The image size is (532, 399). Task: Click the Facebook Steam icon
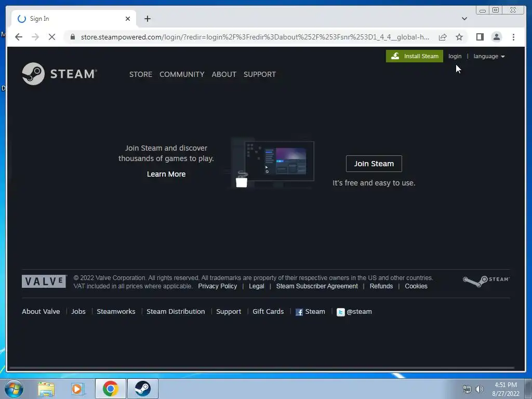click(299, 312)
